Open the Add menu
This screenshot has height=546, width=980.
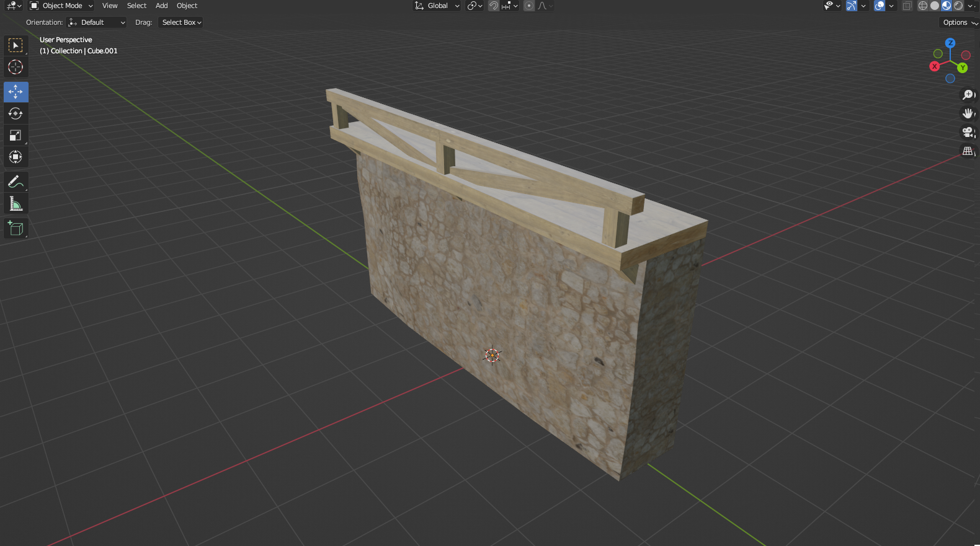[161, 6]
